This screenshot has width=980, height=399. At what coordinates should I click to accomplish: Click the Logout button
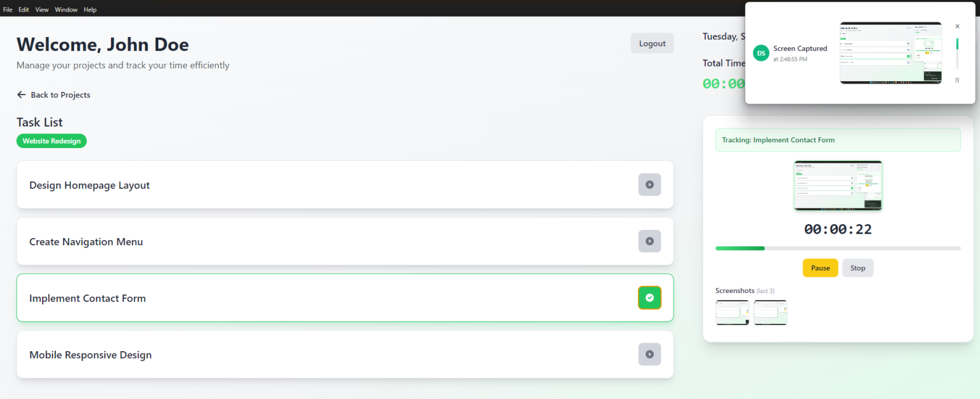pyautogui.click(x=652, y=43)
